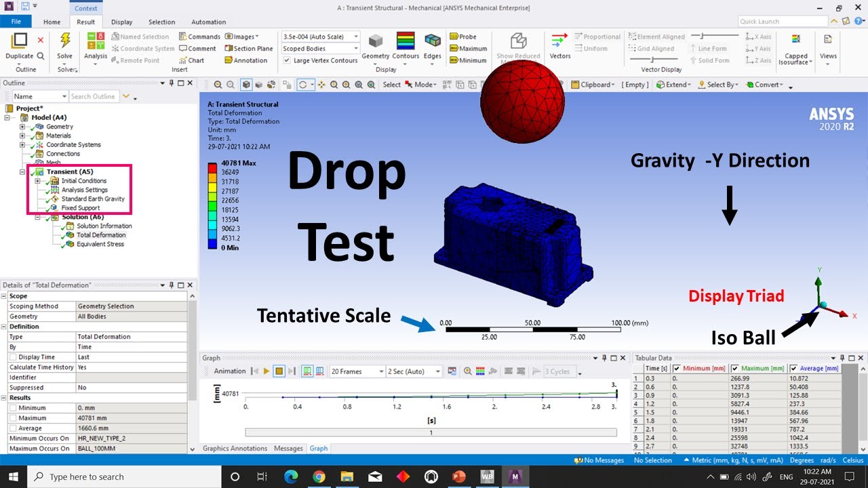Switch to the Automation ribbon tab
The height and width of the screenshot is (488, 868).
point(209,22)
